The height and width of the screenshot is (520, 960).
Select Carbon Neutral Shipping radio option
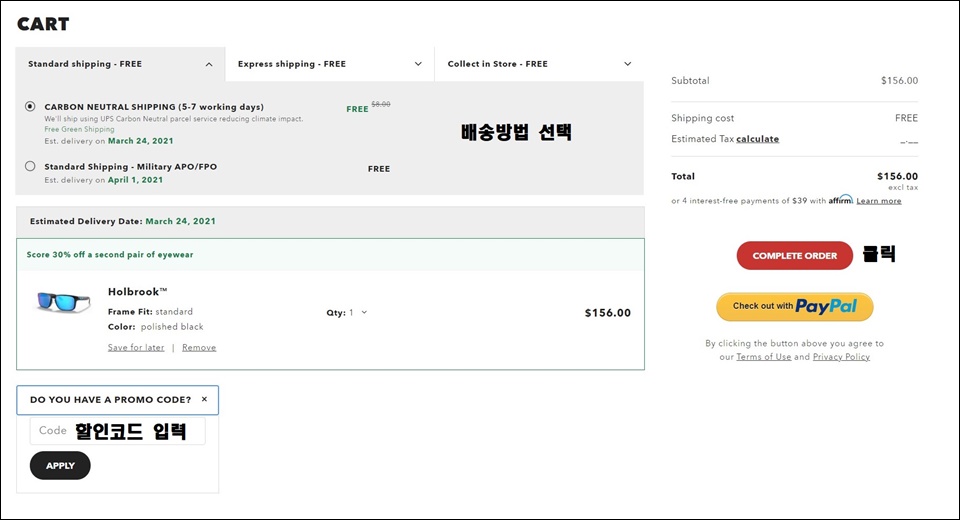[30, 106]
